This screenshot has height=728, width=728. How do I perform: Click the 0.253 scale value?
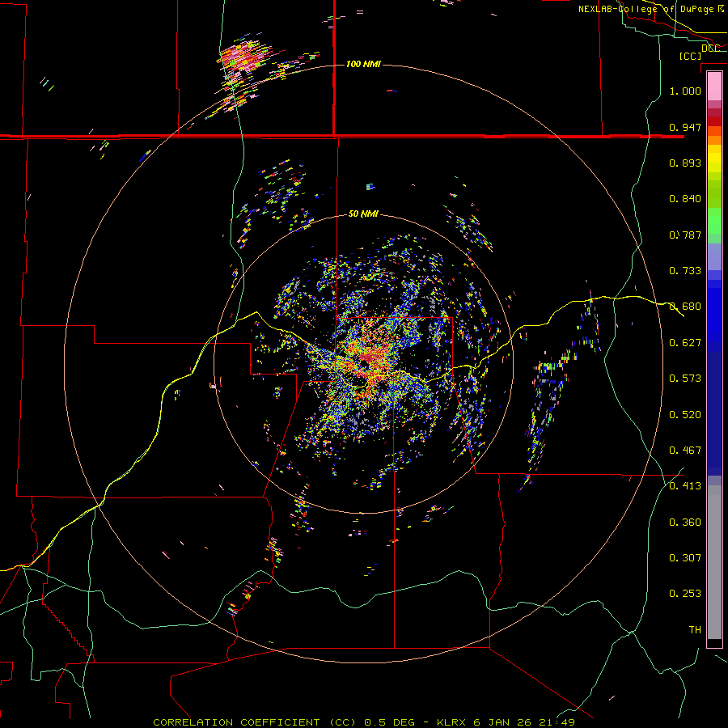point(685,594)
